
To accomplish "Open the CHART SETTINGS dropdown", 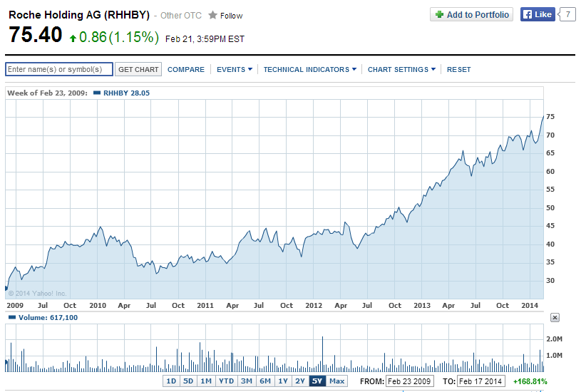I will coord(401,70).
